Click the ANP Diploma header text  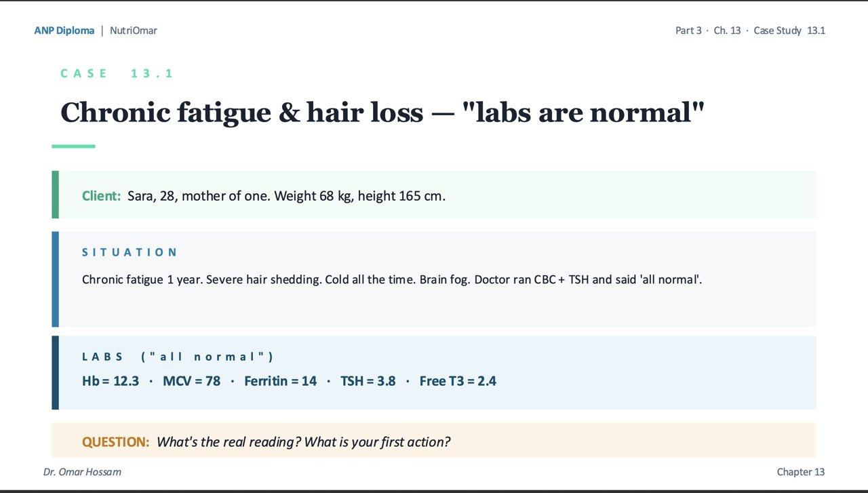coord(64,31)
